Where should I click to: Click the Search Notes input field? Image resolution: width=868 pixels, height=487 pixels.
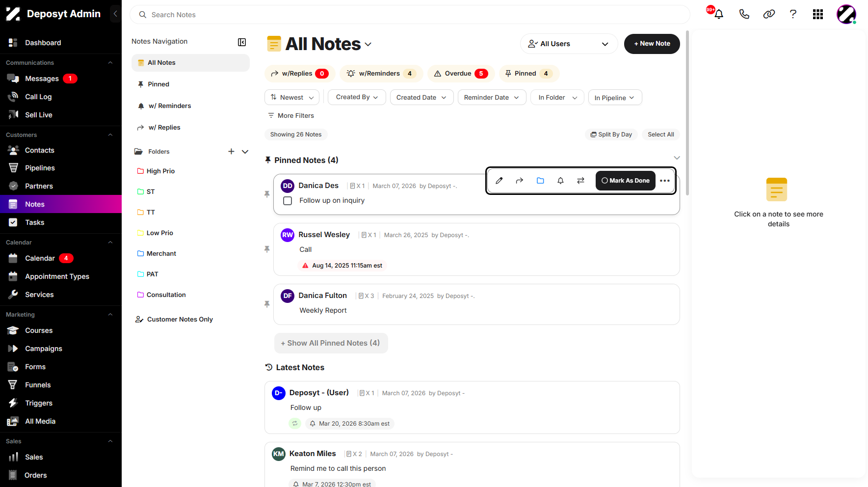(410, 15)
